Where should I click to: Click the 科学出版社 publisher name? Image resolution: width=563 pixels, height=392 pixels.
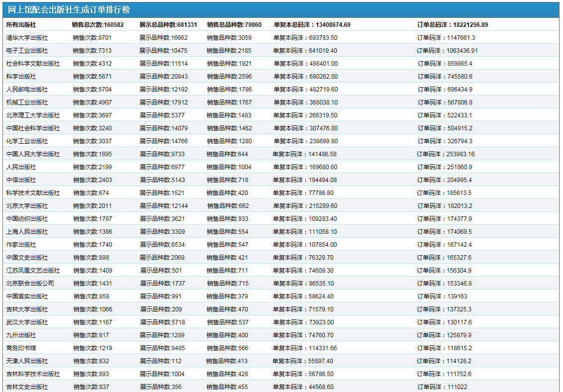point(21,77)
